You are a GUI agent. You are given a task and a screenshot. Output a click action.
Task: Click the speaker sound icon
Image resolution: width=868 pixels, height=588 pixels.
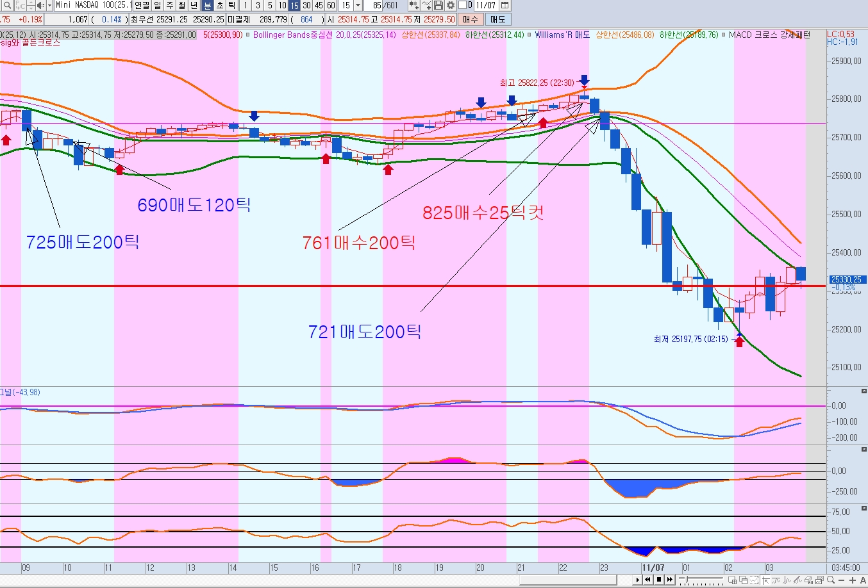(40, 5)
